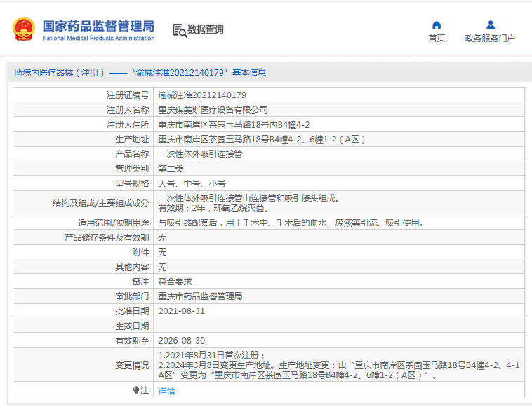This screenshot has height=406, width=532.
Task: Click the 产品储存条件及有效期 label
Action: (107, 238)
